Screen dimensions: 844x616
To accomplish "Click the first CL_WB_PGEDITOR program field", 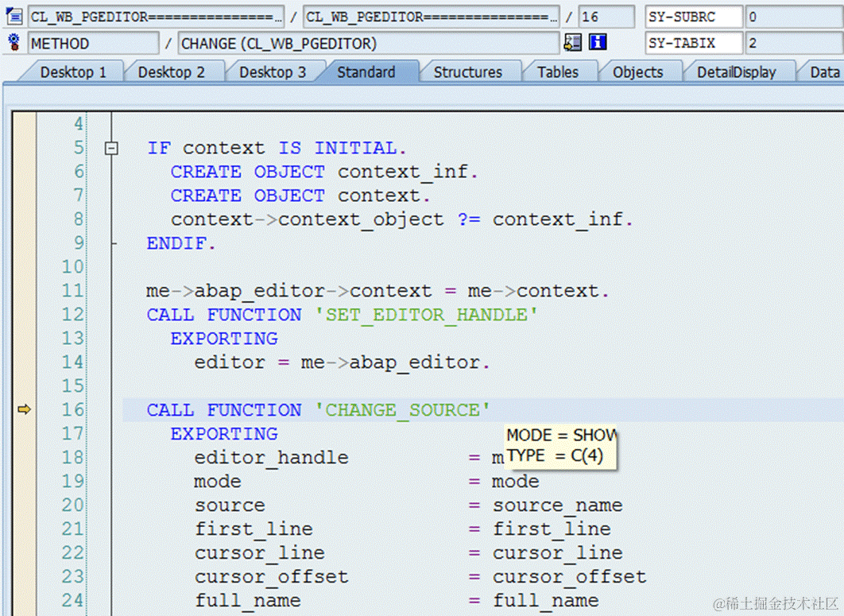I will 156,17.
